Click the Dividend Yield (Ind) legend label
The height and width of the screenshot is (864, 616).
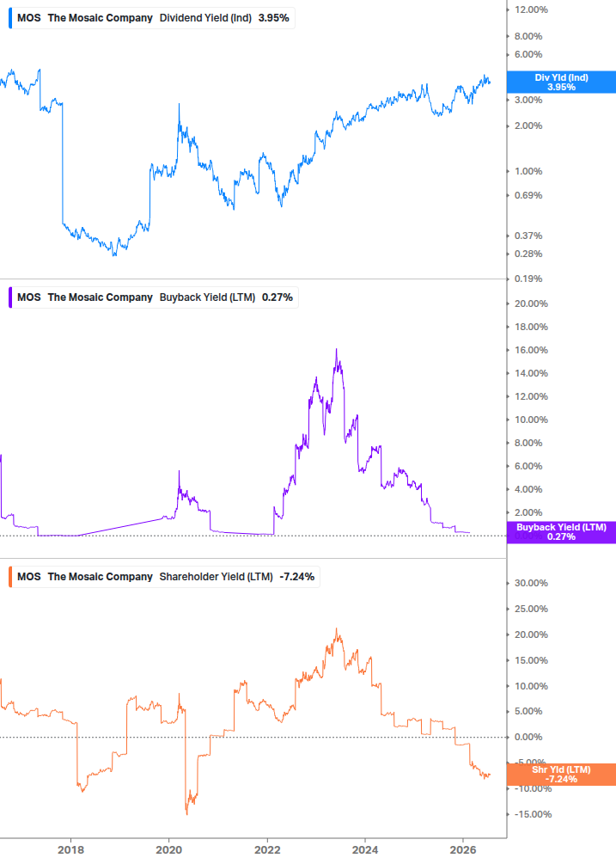click(x=205, y=18)
